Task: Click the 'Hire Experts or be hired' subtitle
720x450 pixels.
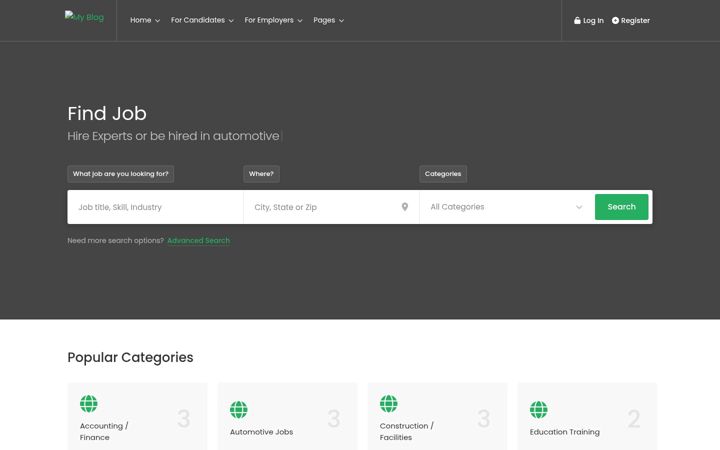Action: coord(174,136)
